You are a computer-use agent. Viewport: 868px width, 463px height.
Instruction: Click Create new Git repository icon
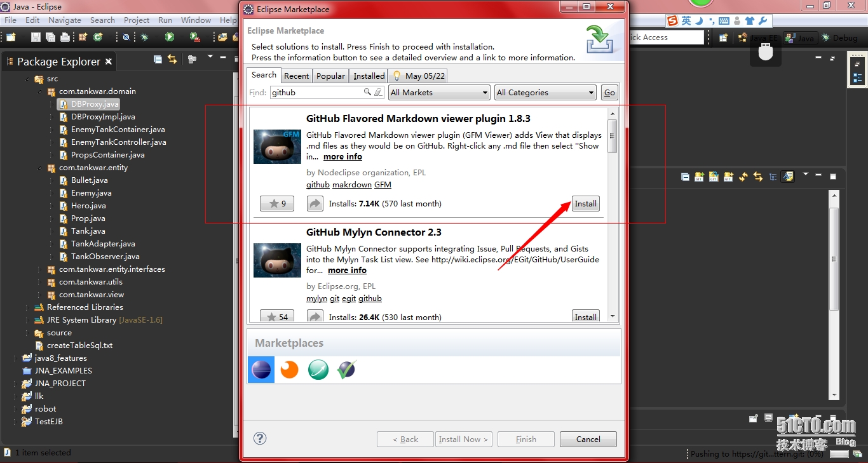click(x=728, y=177)
